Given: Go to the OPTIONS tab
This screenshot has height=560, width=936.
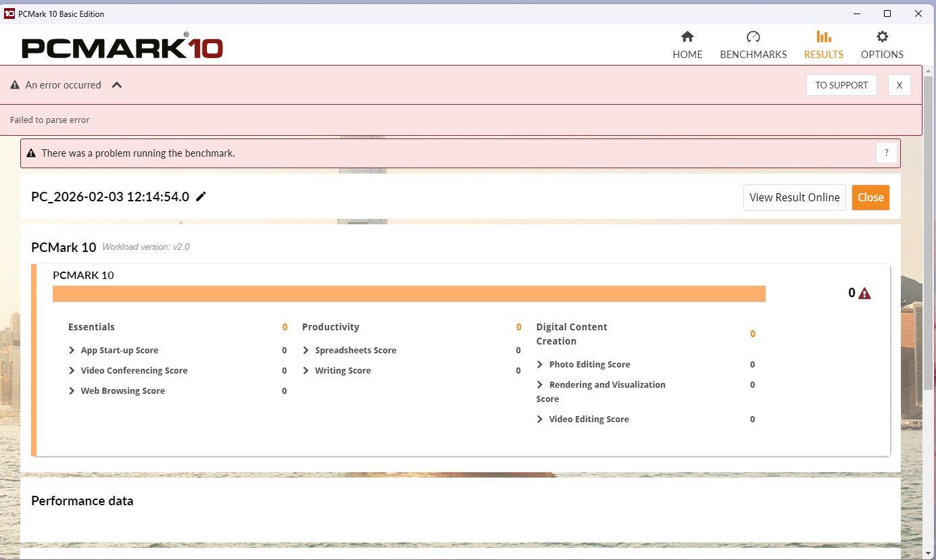Looking at the screenshot, I should click(x=882, y=45).
